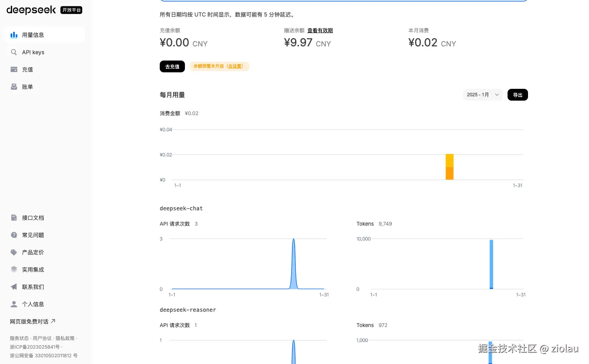
Task: Click the API keys magnifier icon
Action: click(14, 52)
